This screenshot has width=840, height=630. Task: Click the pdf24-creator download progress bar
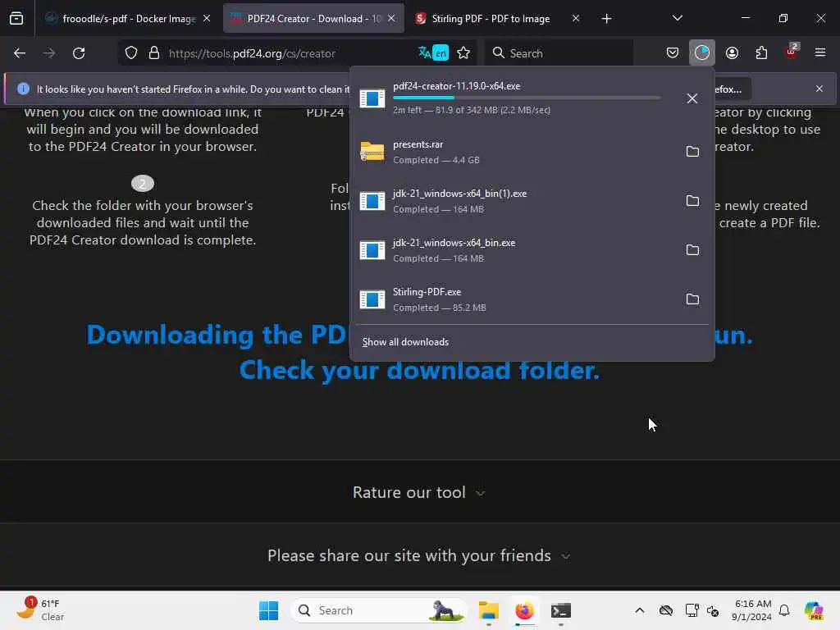pyautogui.click(x=527, y=98)
